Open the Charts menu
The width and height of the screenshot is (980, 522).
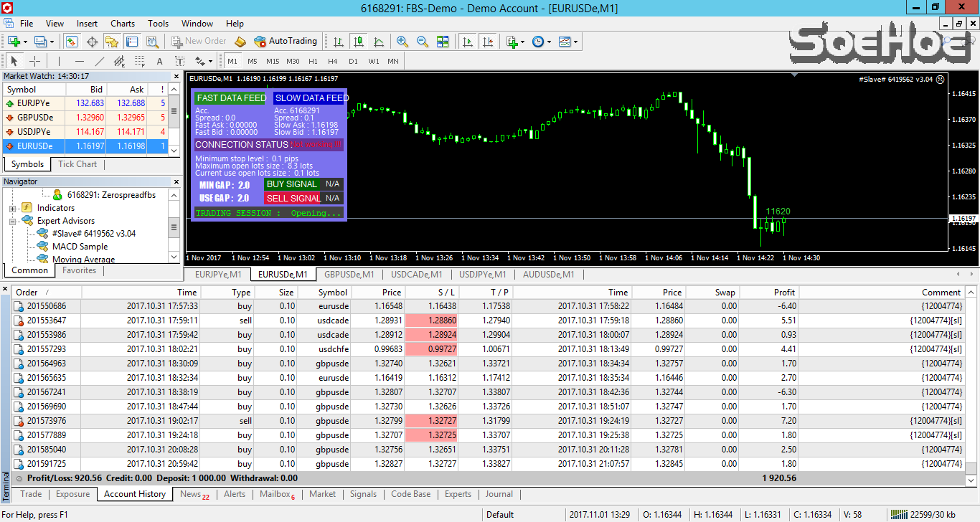coord(123,24)
